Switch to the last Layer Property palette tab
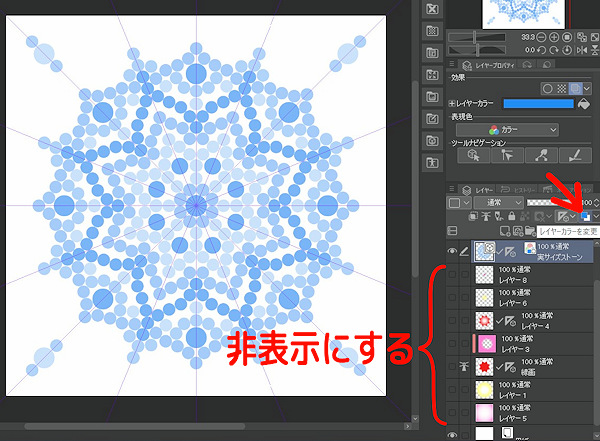This screenshot has height=441, width=600. click(546, 65)
